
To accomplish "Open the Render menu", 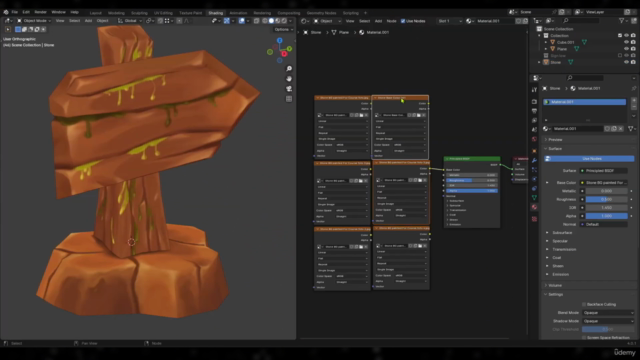I will point(40,12).
